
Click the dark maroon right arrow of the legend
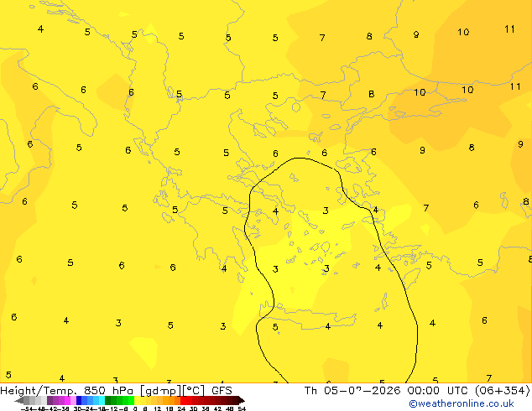(x=241, y=400)
